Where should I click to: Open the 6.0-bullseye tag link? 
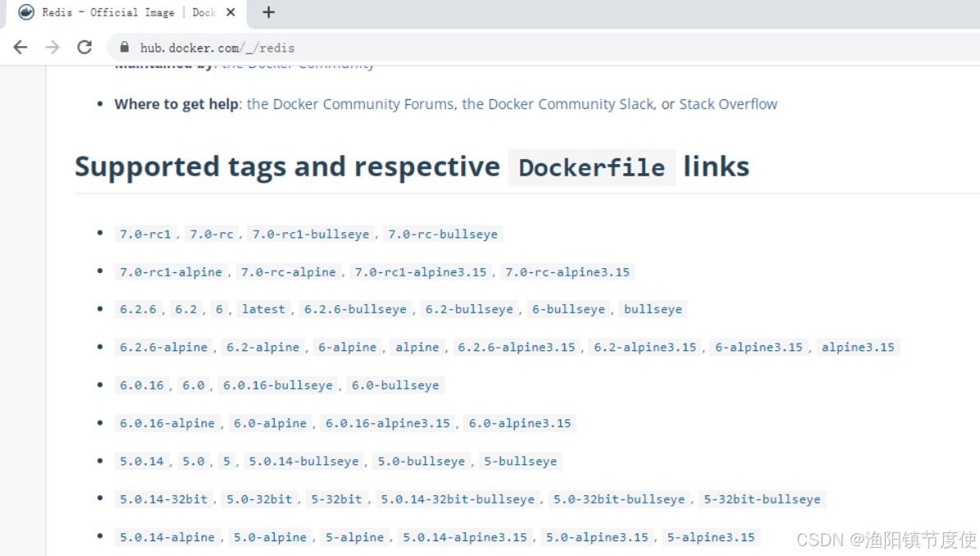[x=395, y=385]
